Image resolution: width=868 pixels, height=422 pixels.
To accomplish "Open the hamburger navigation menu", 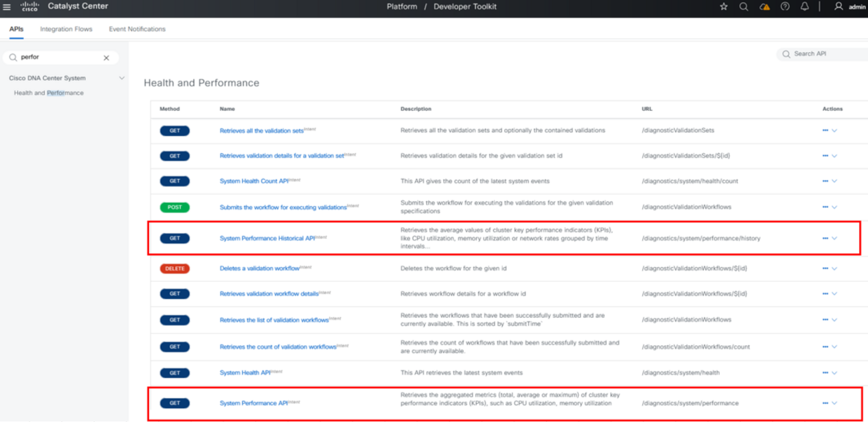I will (7, 7).
